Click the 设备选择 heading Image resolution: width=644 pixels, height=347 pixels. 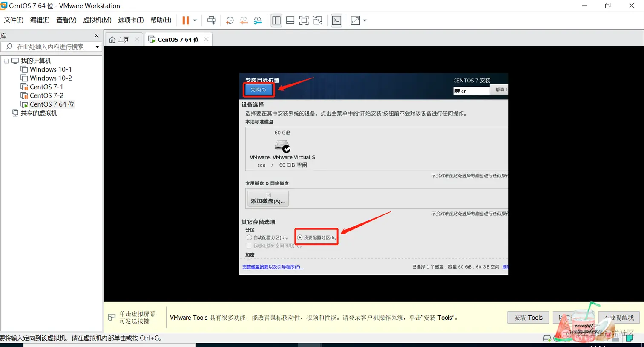(253, 104)
